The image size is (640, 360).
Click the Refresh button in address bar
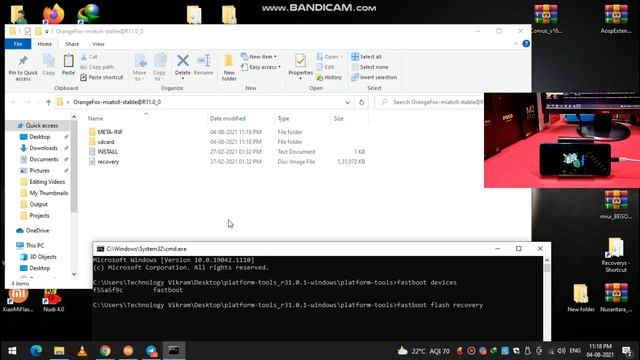[x=361, y=102]
